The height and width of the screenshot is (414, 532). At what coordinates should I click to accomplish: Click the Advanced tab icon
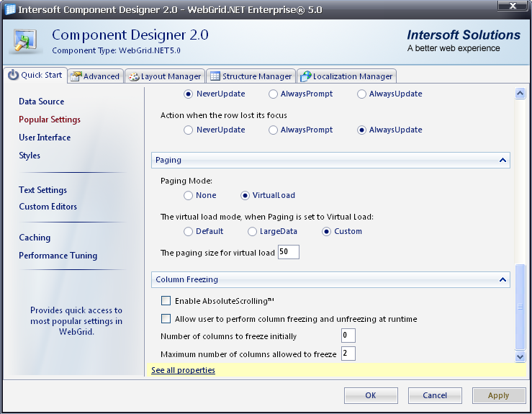pyautogui.click(x=76, y=76)
